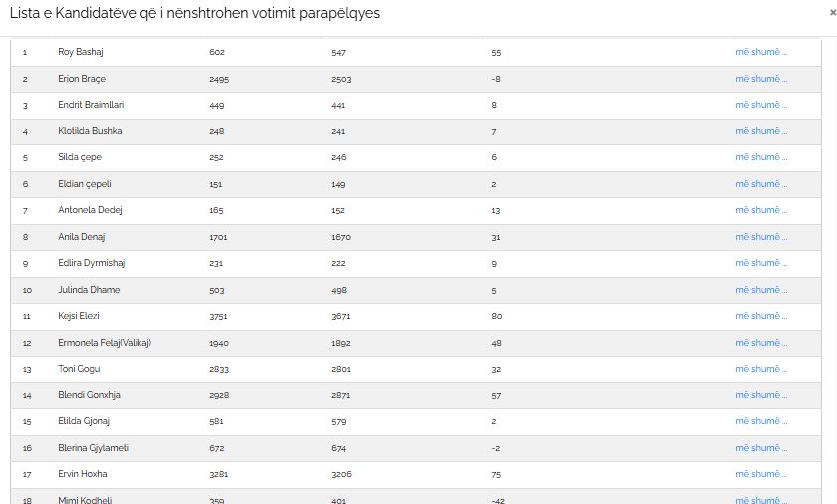Image resolution: width=837 pixels, height=504 pixels.
Task: Select the Erion Braçe table row
Action: coord(416,79)
